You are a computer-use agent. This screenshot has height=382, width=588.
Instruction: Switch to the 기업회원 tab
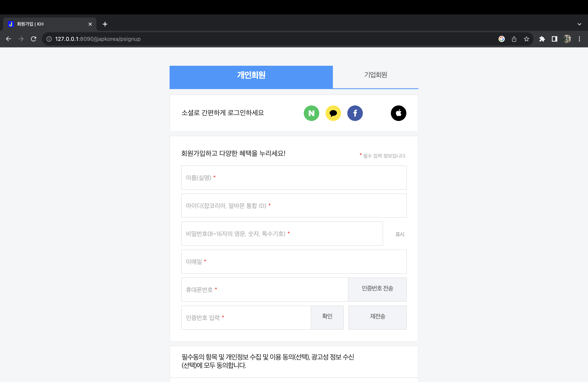pos(375,75)
